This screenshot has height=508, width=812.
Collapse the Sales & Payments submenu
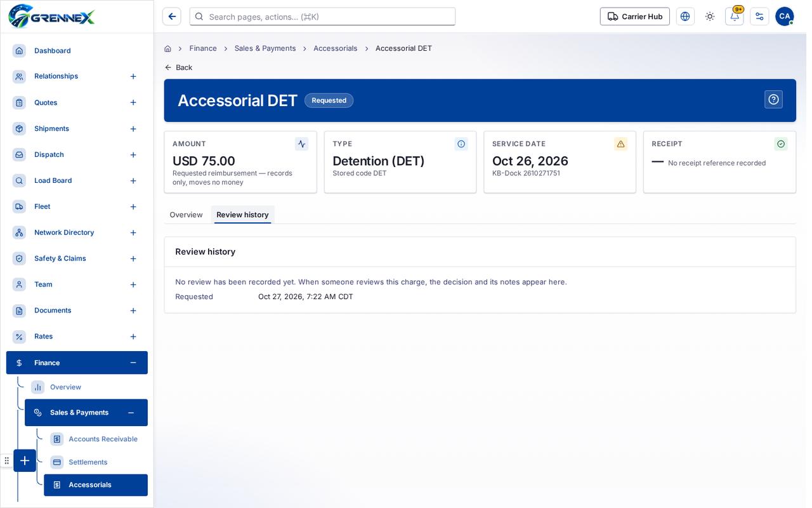[x=131, y=413]
